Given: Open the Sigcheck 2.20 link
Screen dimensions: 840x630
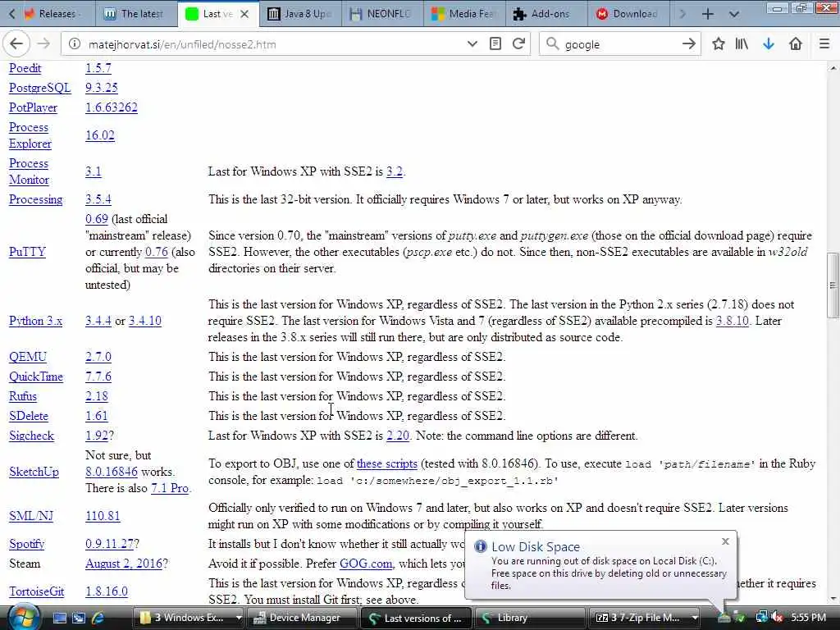Looking at the screenshot, I should pyautogui.click(x=398, y=436).
